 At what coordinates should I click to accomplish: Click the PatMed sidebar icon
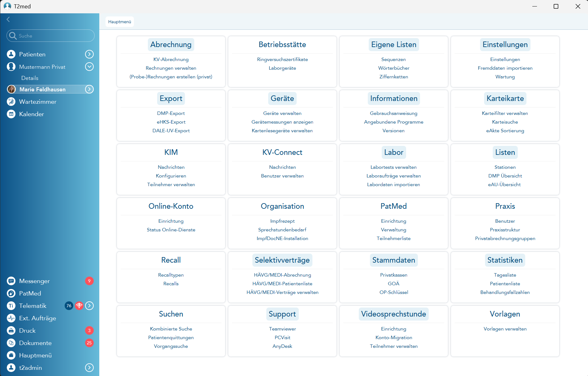point(11,293)
